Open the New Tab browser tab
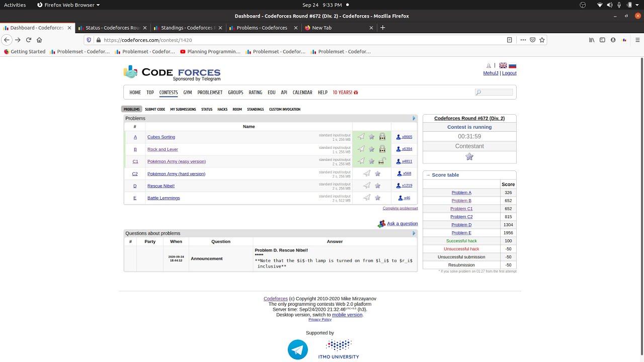The image size is (644, 362). point(339,28)
